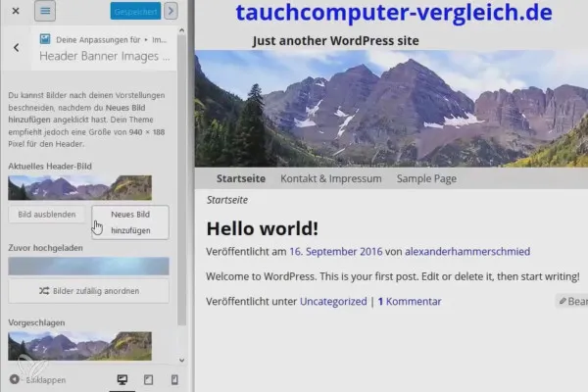
Task: Open the 1 Kommentar link
Action: pos(410,301)
